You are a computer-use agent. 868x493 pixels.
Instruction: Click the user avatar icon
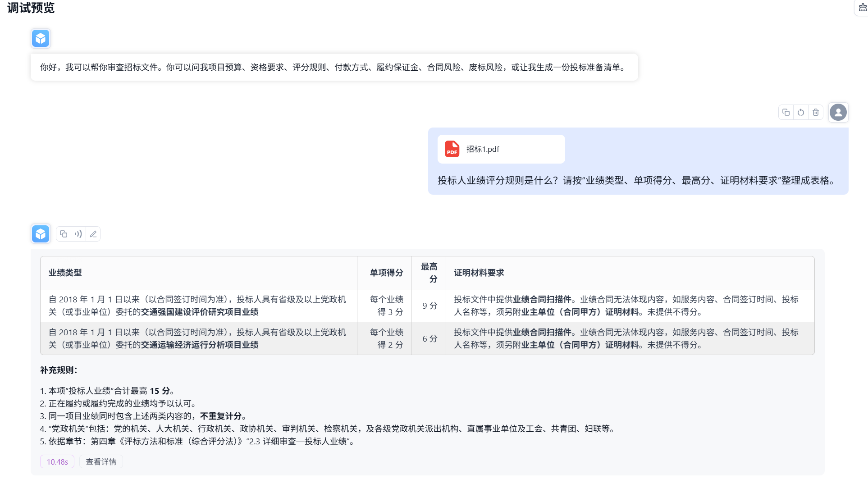(838, 112)
